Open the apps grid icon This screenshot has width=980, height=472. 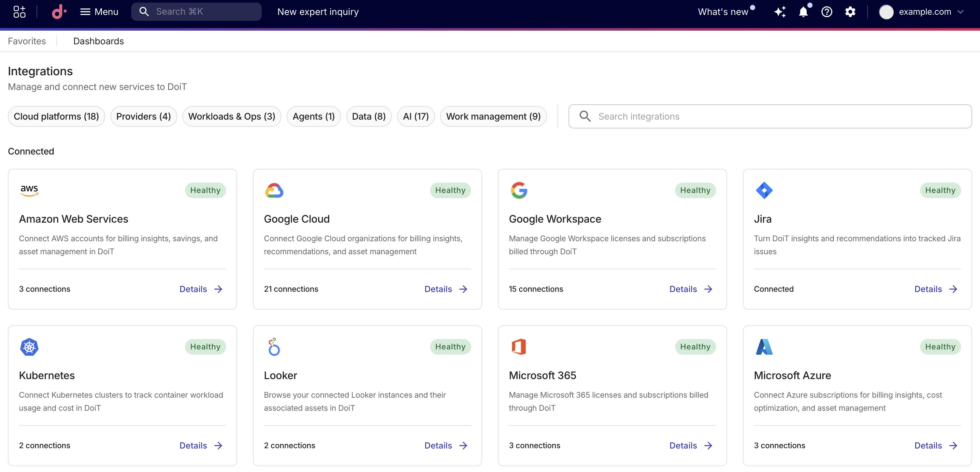click(20, 12)
